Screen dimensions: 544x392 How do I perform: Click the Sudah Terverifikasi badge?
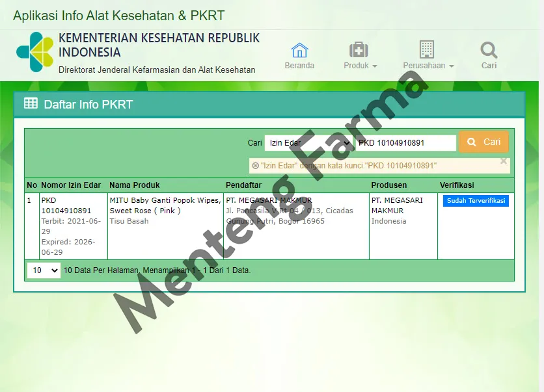pos(476,201)
